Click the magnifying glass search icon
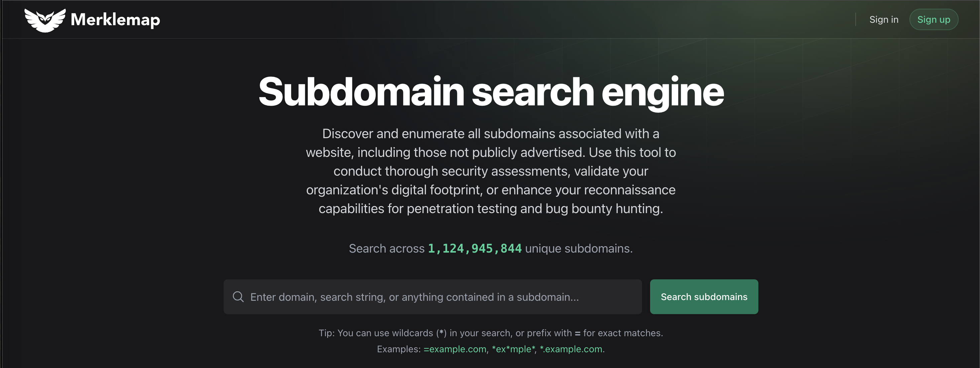The image size is (980, 368). tap(238, 297)
